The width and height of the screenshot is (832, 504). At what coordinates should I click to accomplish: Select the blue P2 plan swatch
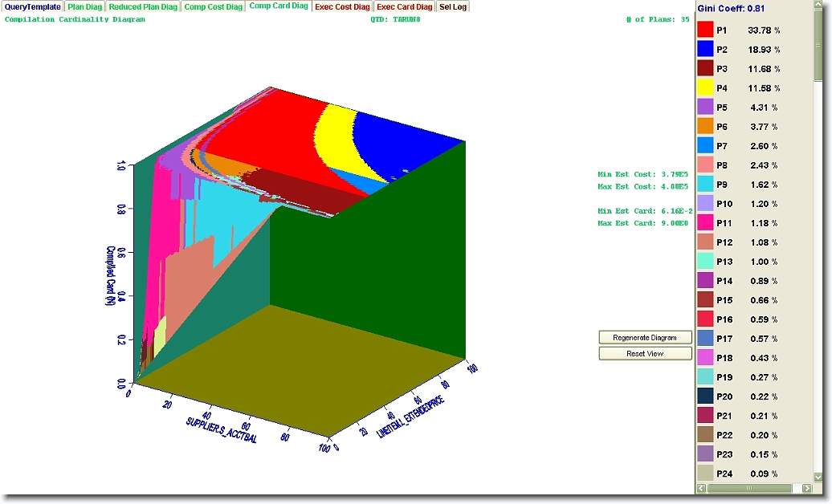point(705,50)
